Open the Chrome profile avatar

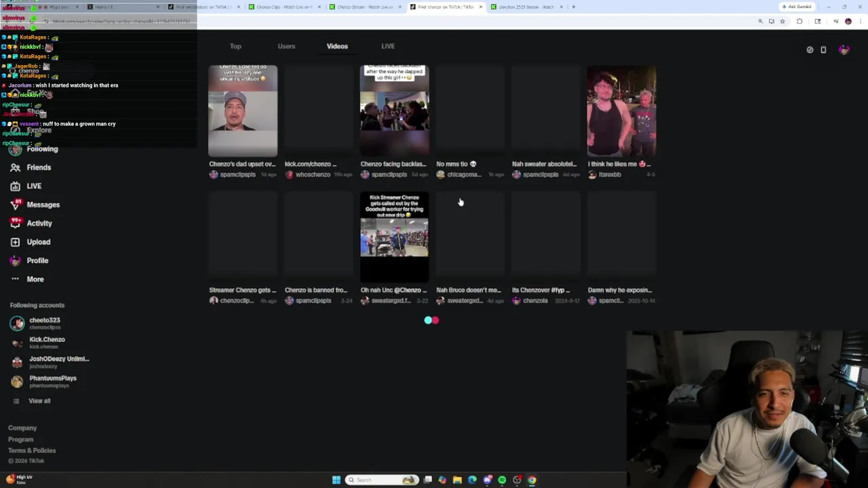point(848,21)
